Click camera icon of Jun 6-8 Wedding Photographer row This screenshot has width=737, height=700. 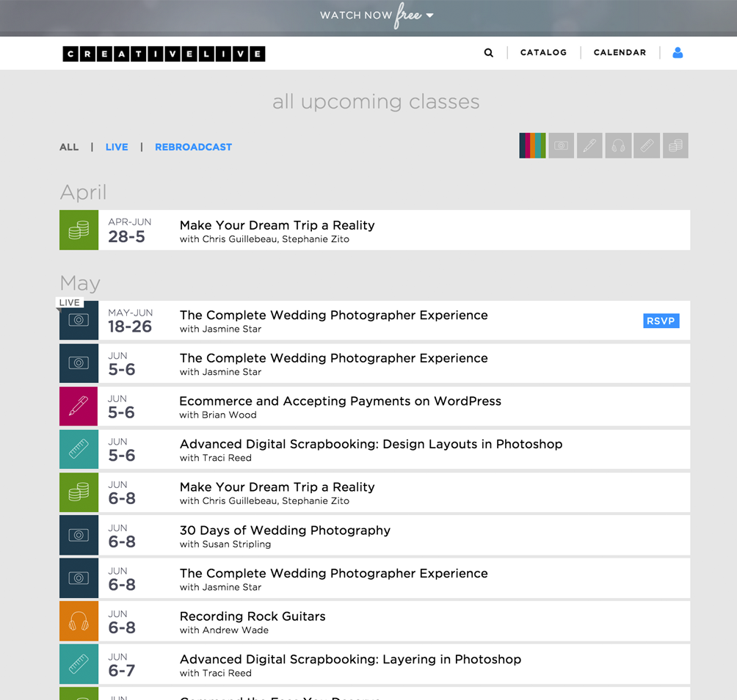79,578
